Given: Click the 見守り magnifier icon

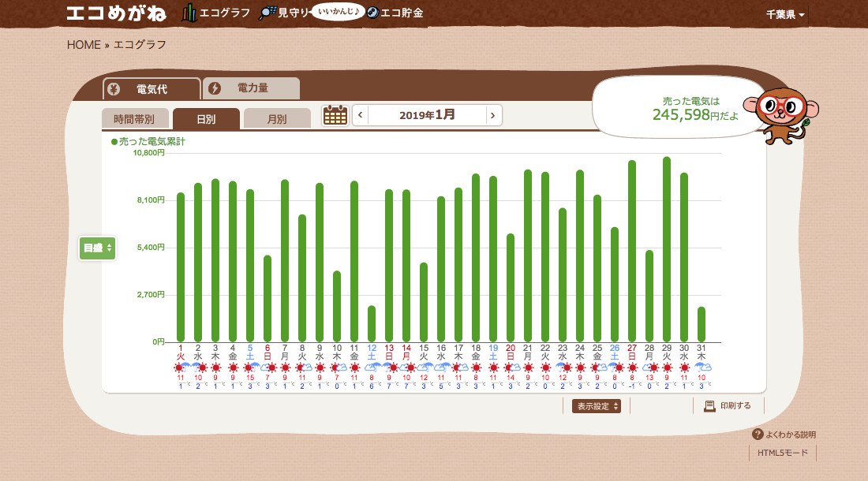Looking at the screenshot, I should click(268, 13).
